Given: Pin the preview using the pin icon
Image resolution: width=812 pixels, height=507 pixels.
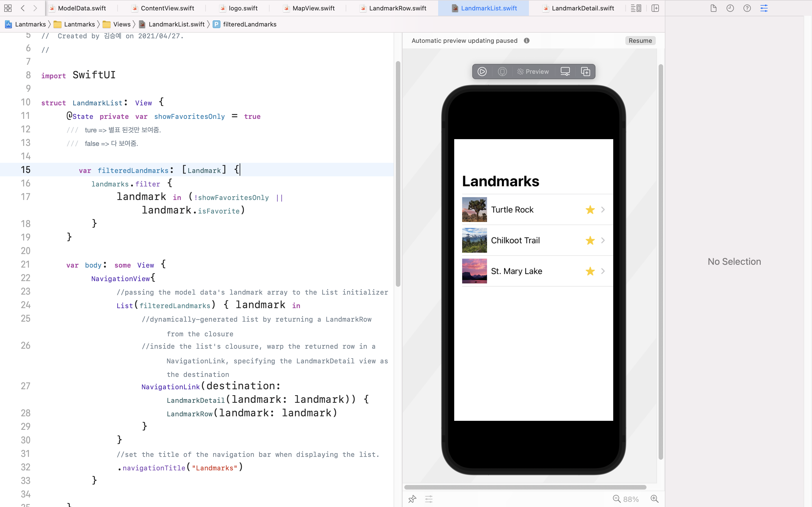Looking at the screenshot, I should pos(412,499).
